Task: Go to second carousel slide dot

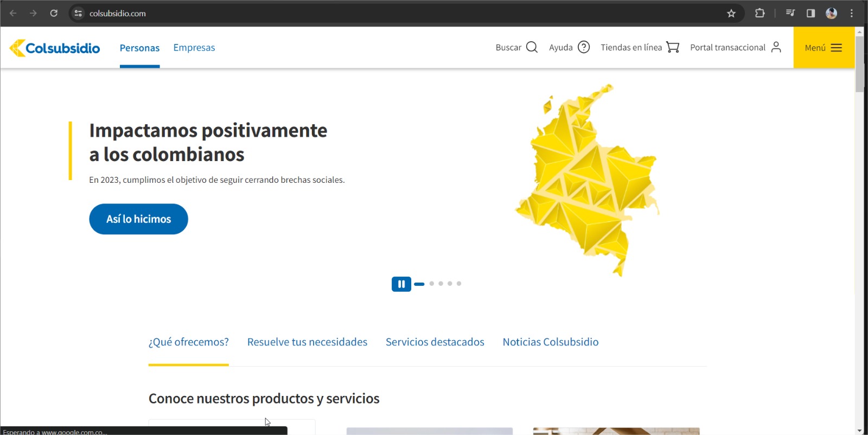Action: click(432, 284)
